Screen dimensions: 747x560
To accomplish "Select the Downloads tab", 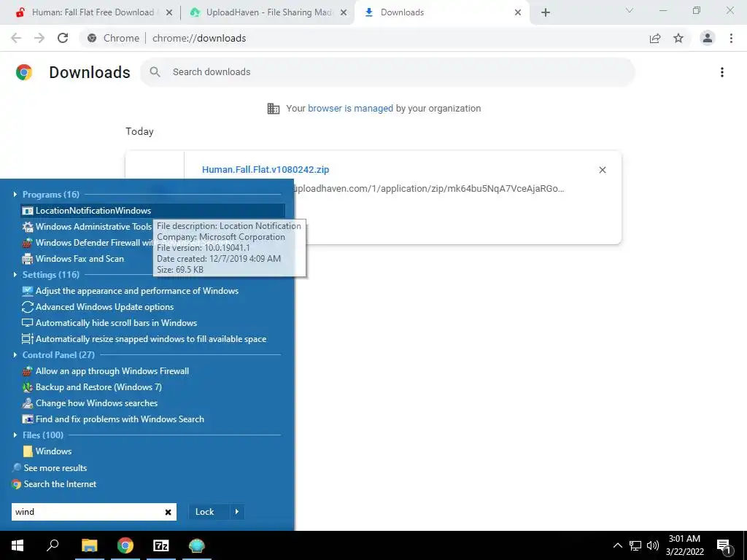I will [441, 12].
